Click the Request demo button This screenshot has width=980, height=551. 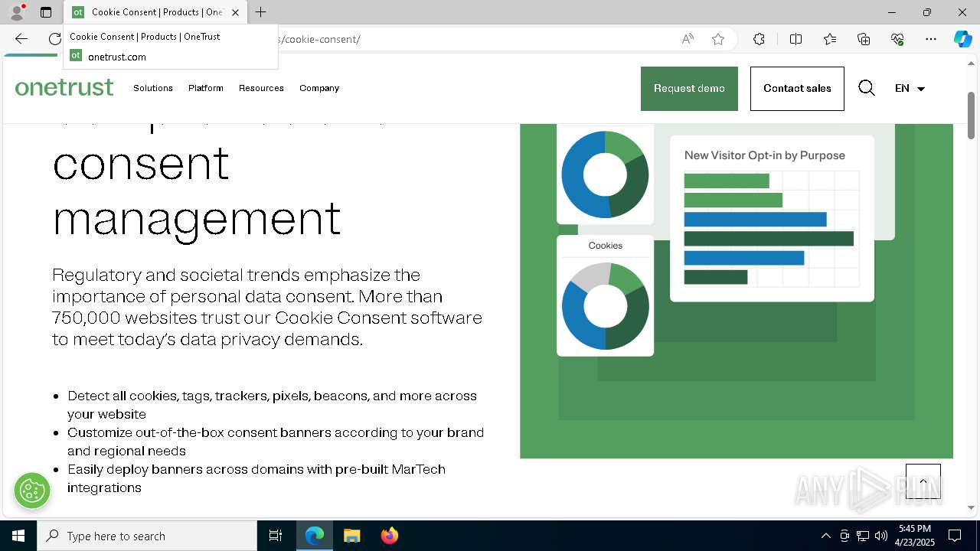689,89
